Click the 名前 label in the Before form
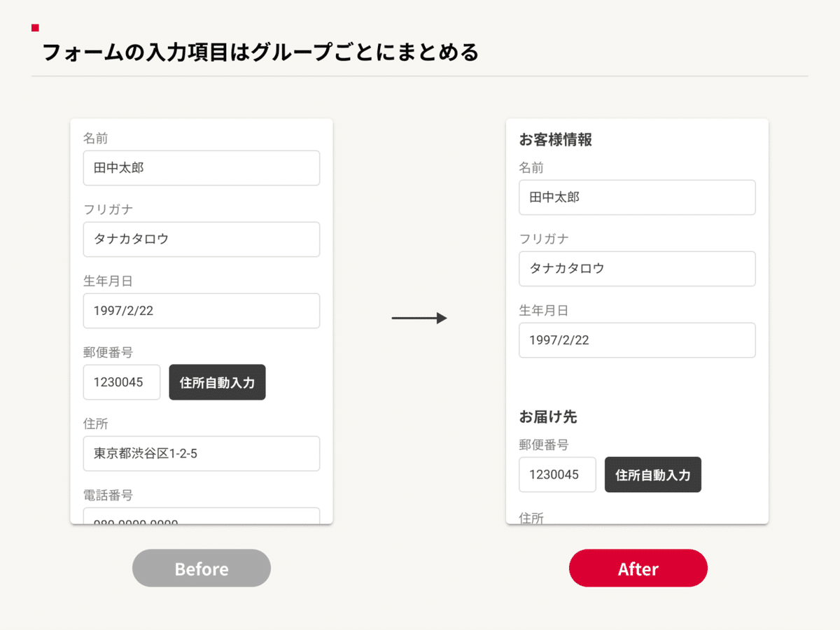 pyautogui.click(x=96, y=139)
